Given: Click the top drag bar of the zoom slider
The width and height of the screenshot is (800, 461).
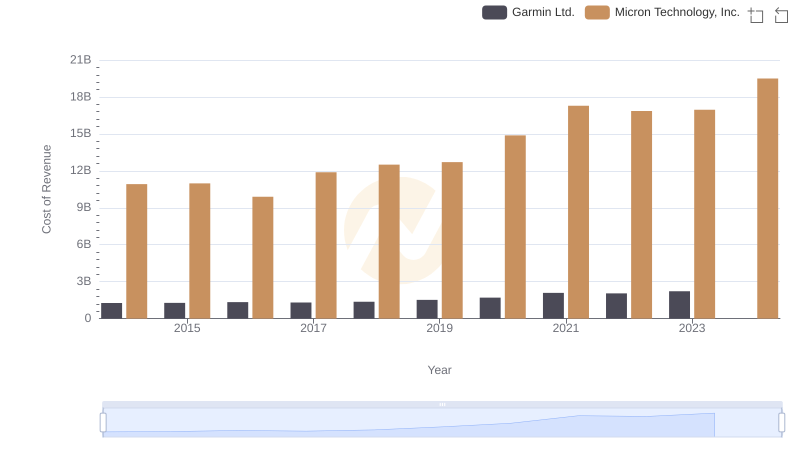Looking at the screenshot, I should click(x=442, y=404).
